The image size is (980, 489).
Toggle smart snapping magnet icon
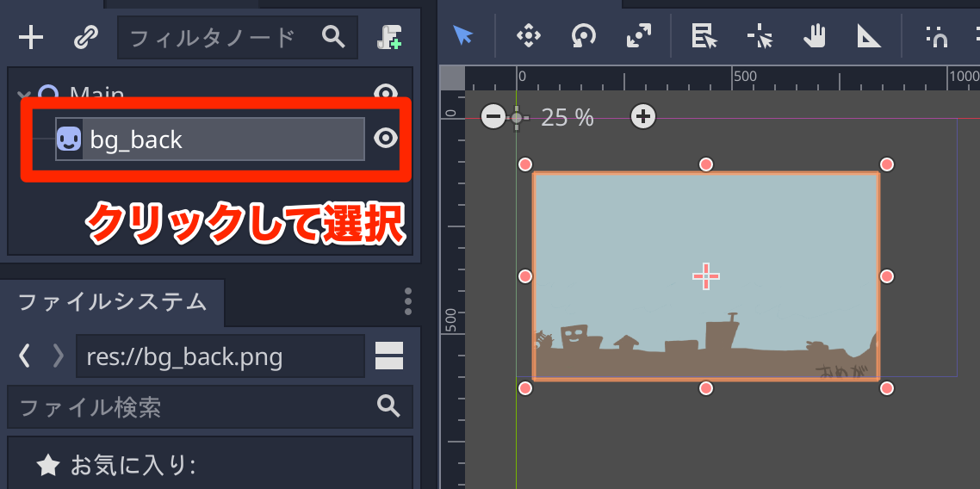937,36
